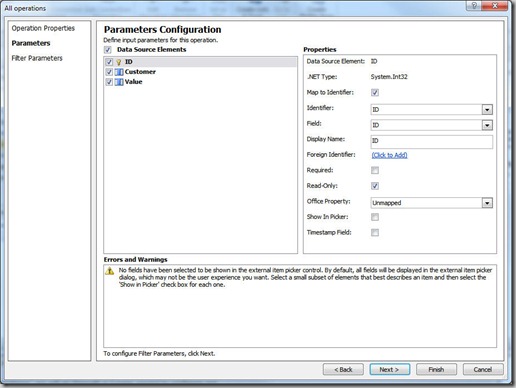Image resolution: width=516 pixels, height=388 pixels.
Task: Go to Operation Properties step
Action: tap(43, 28)
